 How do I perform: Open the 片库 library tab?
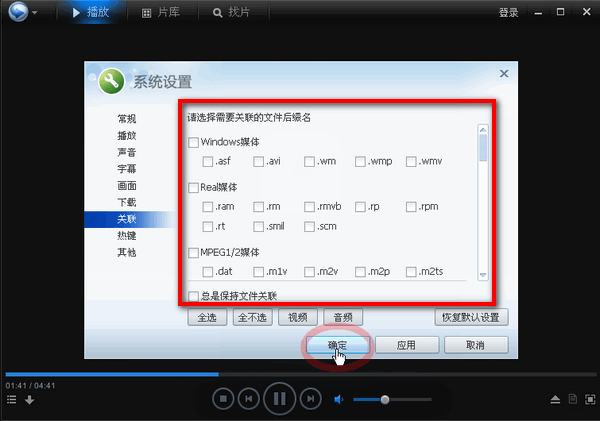[x=161, y=13]
